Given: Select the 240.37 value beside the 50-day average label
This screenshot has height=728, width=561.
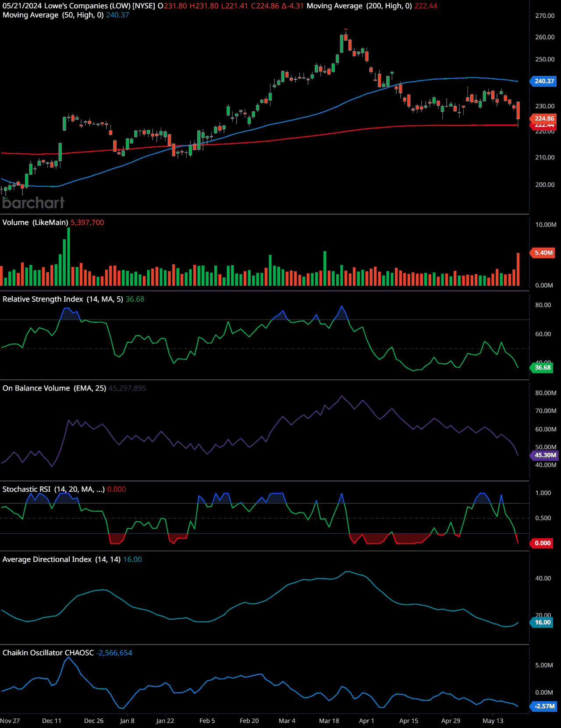Looking at the screenshot, I should coord(117,15).
